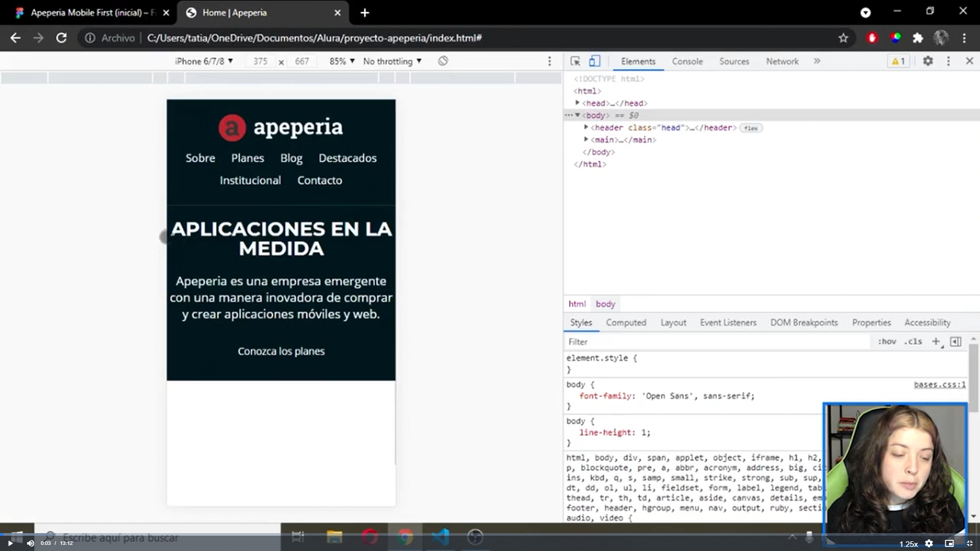The width and height of the screenshot is (980, 551).
Task: Click the flex badge on the header
Action: coord(751,128)
